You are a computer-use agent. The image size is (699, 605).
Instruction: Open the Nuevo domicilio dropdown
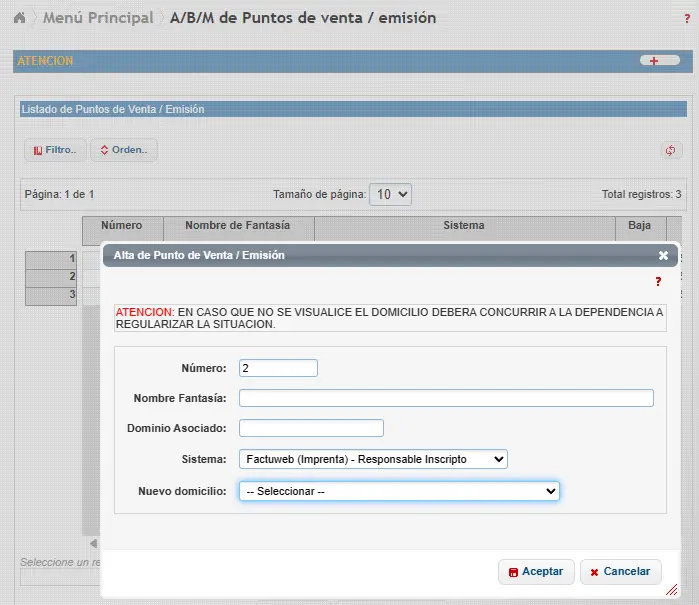tap(398, 491)
